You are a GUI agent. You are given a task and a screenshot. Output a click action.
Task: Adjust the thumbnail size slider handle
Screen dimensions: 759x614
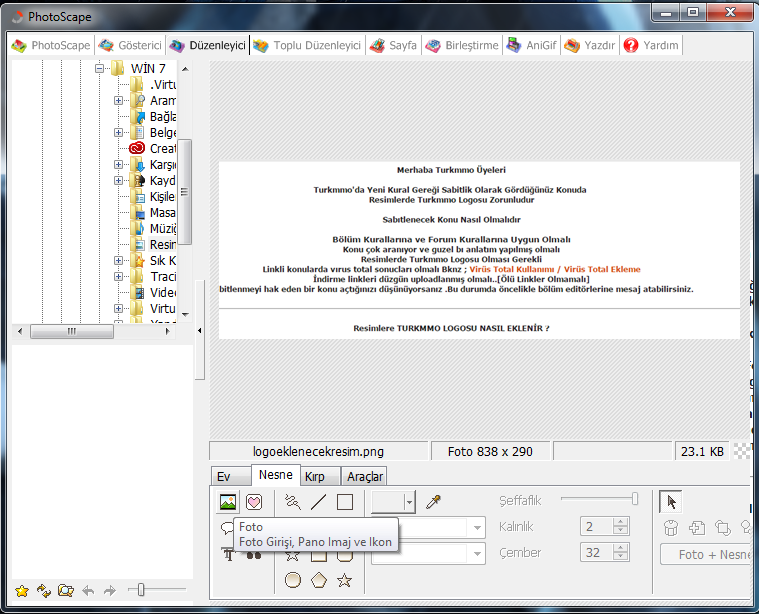141,590
